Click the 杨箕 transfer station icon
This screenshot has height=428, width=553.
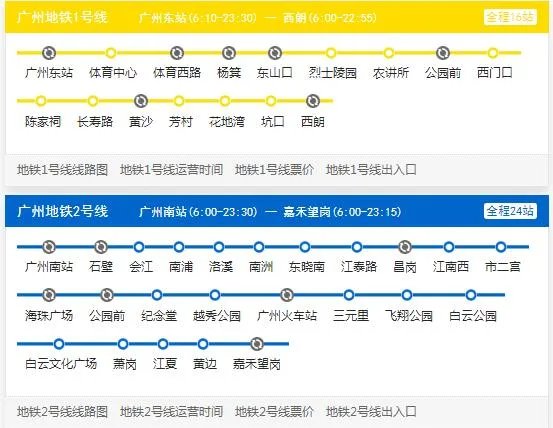click(229, 53)
